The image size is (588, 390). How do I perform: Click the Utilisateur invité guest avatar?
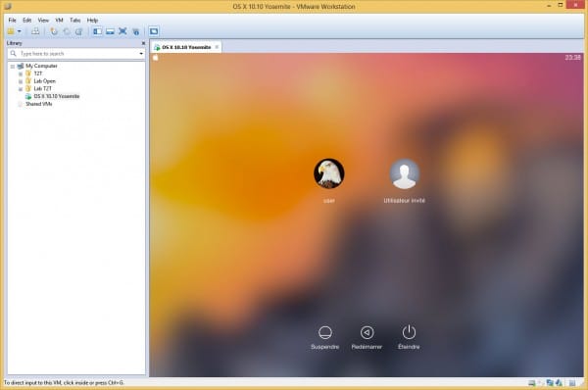(x=404, y=173)
